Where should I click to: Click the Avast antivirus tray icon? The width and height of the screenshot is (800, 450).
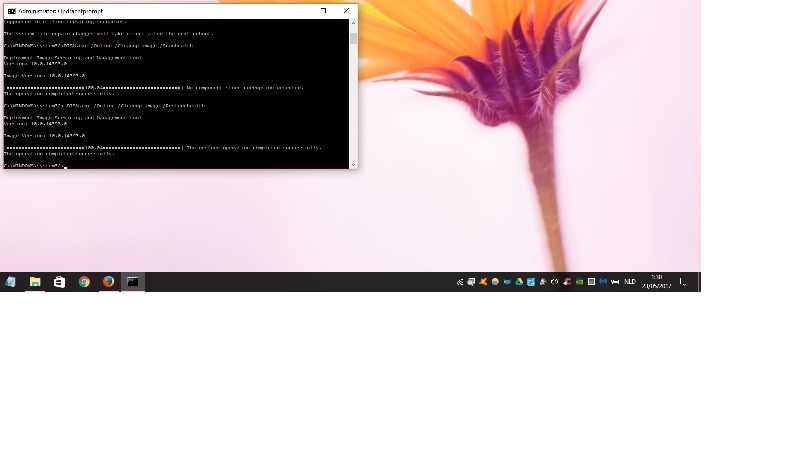[x=483, y=282]
